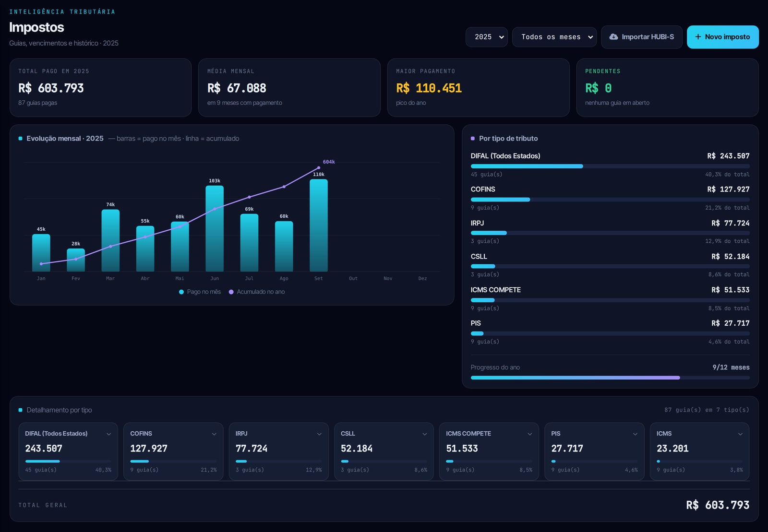Click the cyan square beside 'Evolução mensal'
The width and height of the screenshot is (768, 532).
[x=21, y=139]
